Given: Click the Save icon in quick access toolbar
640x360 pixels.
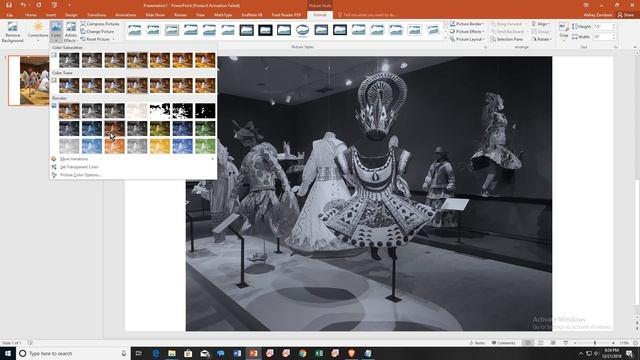Looking at the screenshot, I should tap(9, 5).
